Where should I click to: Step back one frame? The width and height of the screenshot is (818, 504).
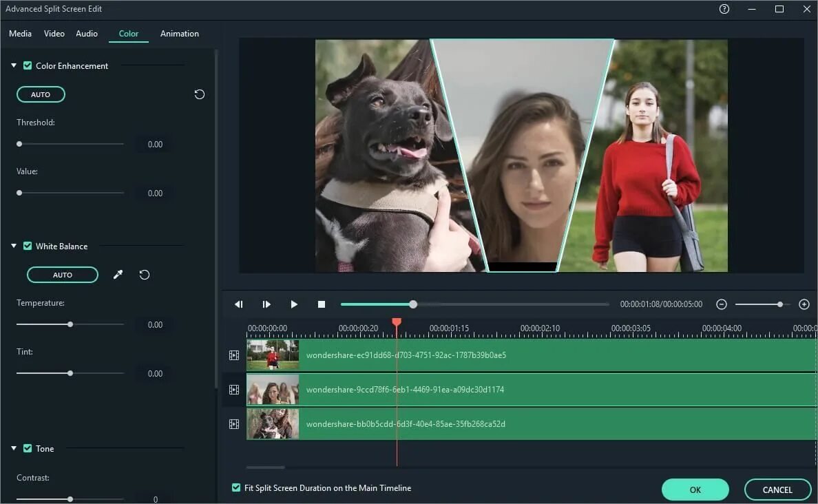pos(239,304)
